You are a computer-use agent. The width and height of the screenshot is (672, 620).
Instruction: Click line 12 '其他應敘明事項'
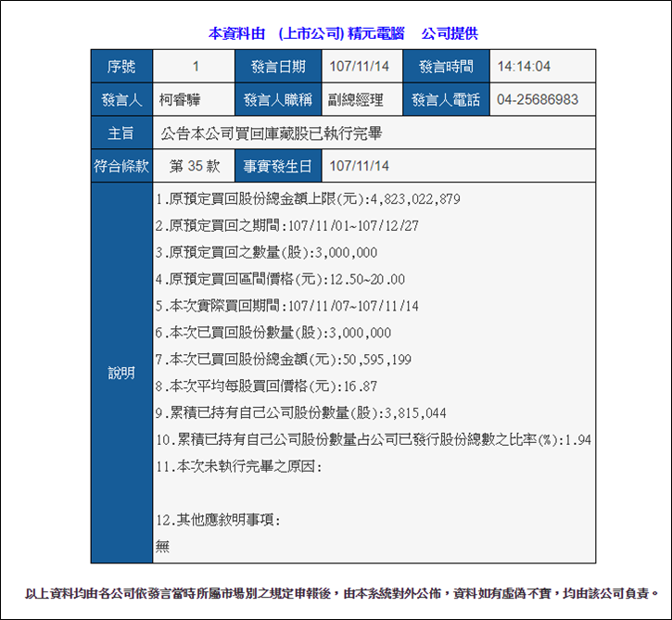coord(218,520)
